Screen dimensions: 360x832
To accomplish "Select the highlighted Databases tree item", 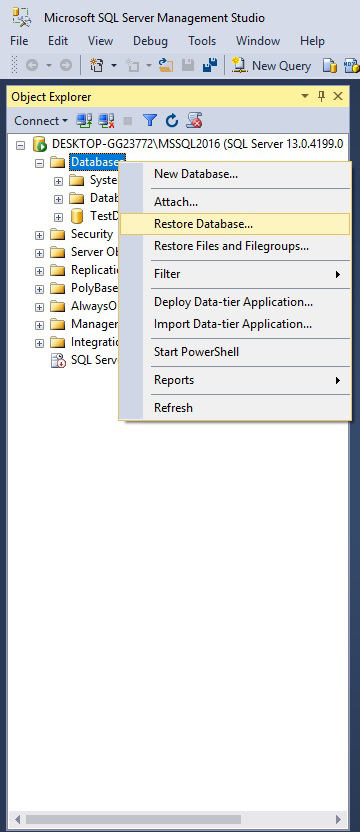I will pos(97,162).
